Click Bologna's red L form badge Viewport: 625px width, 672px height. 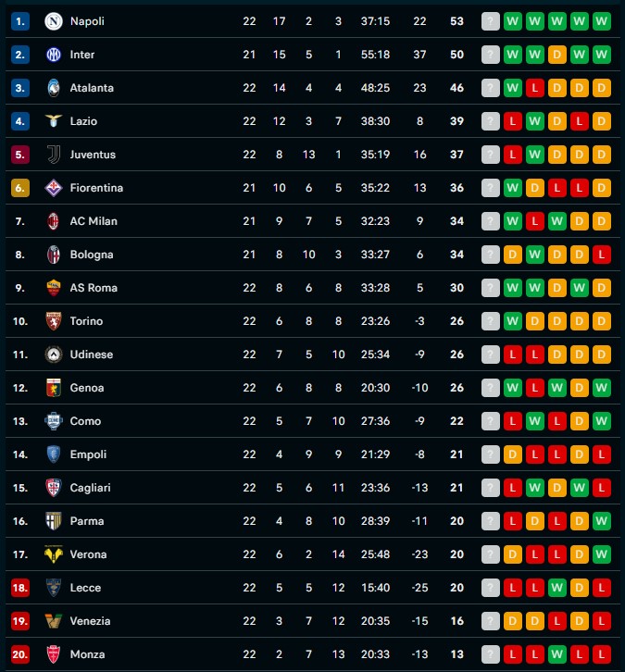point(602,255)
